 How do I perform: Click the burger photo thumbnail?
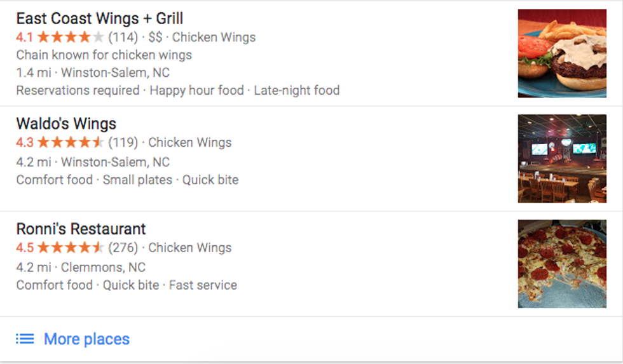[x=562, y=53]
